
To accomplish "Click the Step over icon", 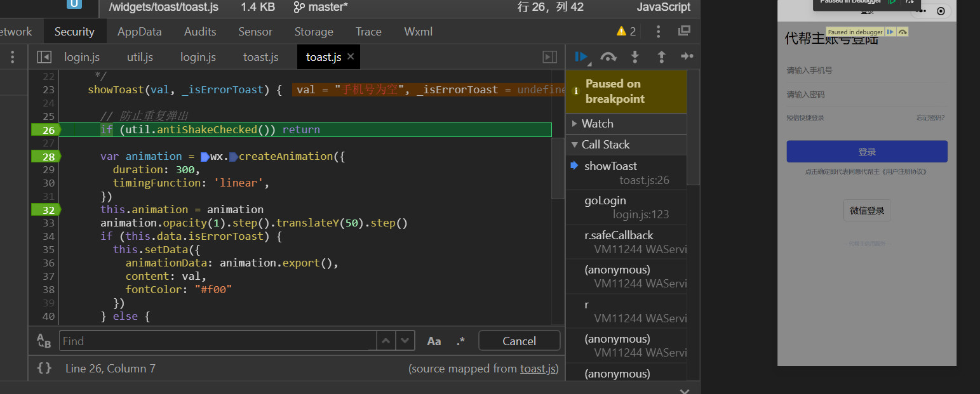I will click(608, 56).
